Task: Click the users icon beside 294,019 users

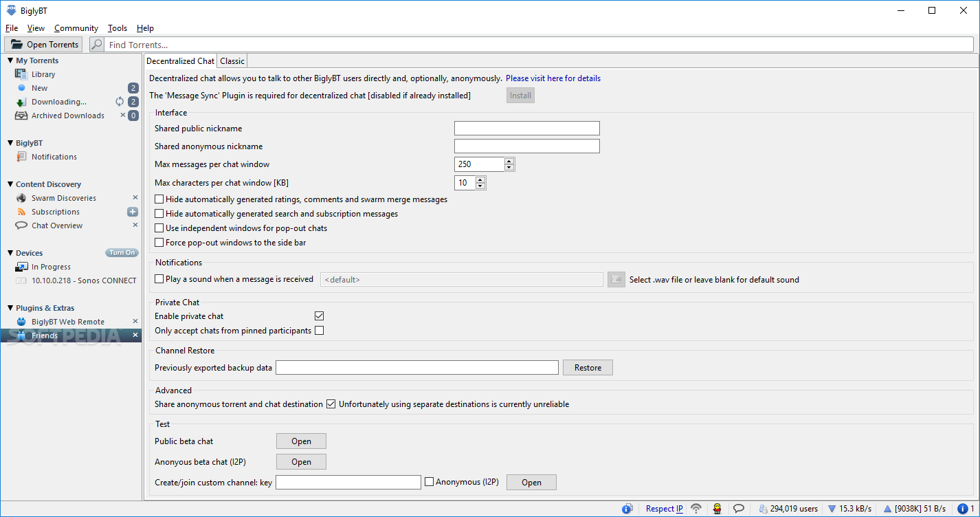Action: (764, 509)
